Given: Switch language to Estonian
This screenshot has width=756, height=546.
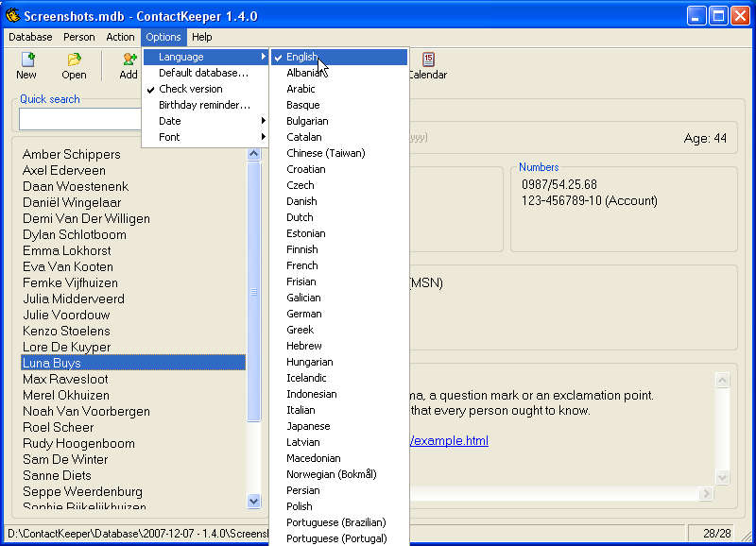Looking at the screenshot, I should [x=339, y=233].
